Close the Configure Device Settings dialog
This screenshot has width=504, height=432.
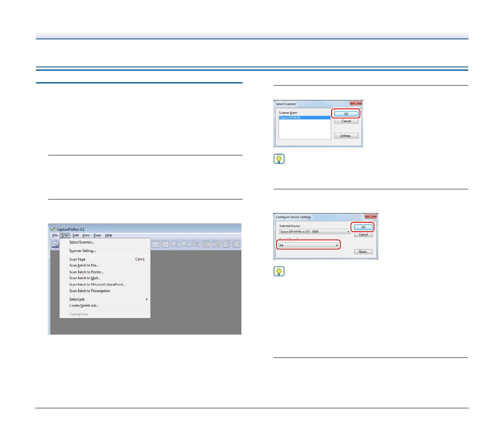tap(371, 216)
